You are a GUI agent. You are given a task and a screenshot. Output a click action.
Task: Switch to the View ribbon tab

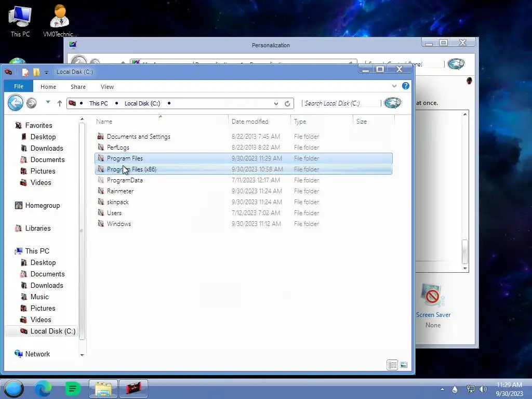[107, 87]
